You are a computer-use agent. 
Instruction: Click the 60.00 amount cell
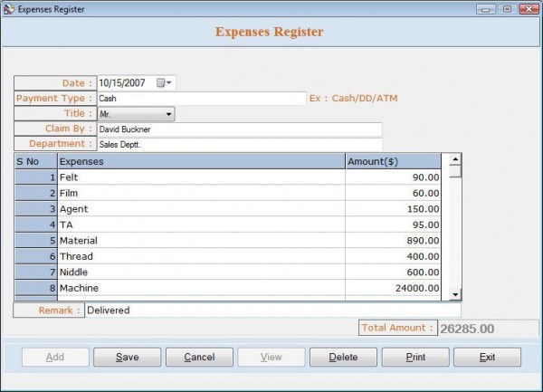394,193
